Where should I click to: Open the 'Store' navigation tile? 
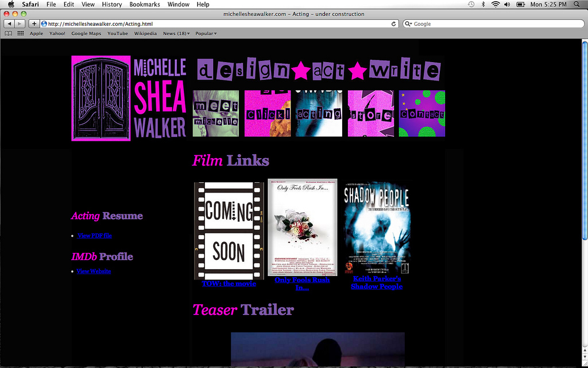point(370,113)
